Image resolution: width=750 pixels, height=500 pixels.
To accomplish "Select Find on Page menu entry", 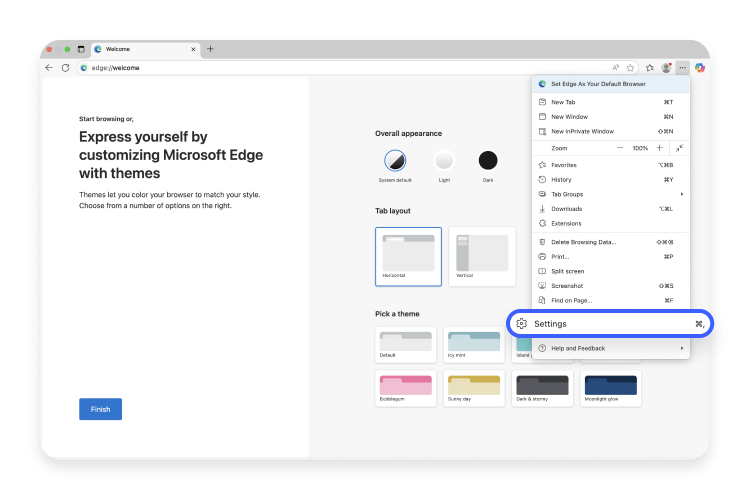I will pos(611,300).
